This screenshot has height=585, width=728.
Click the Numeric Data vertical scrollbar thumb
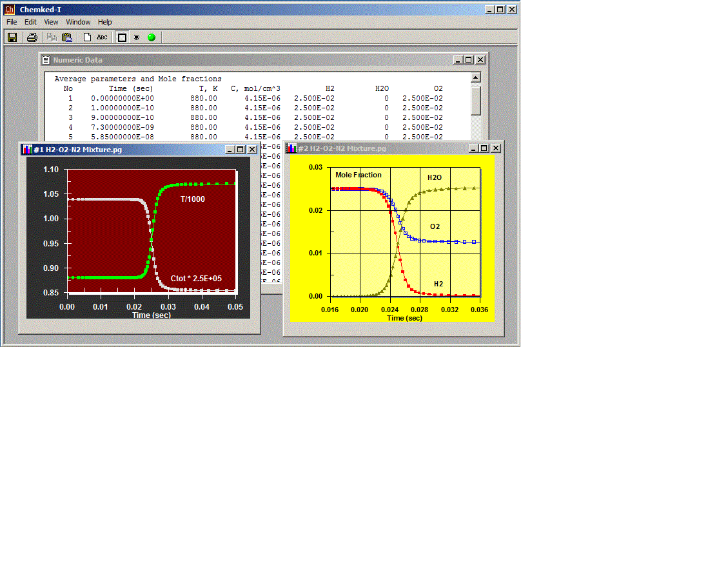click(x=476, y=100)
